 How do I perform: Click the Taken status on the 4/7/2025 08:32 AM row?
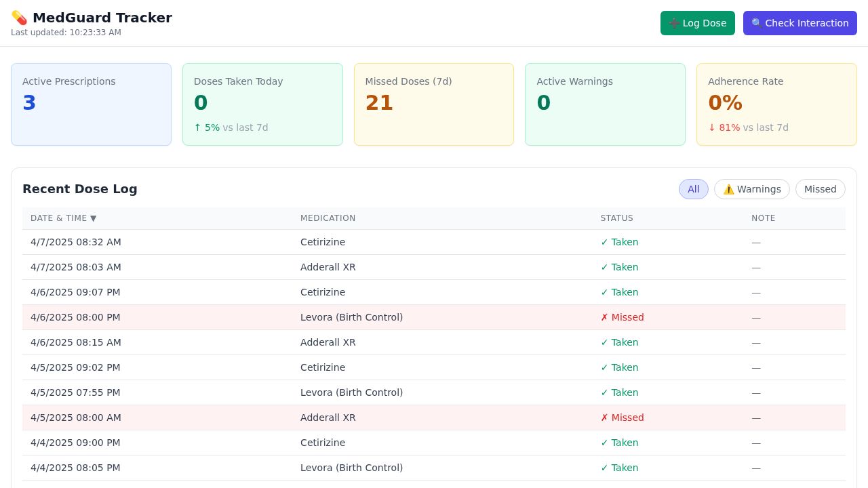[620, 242]
